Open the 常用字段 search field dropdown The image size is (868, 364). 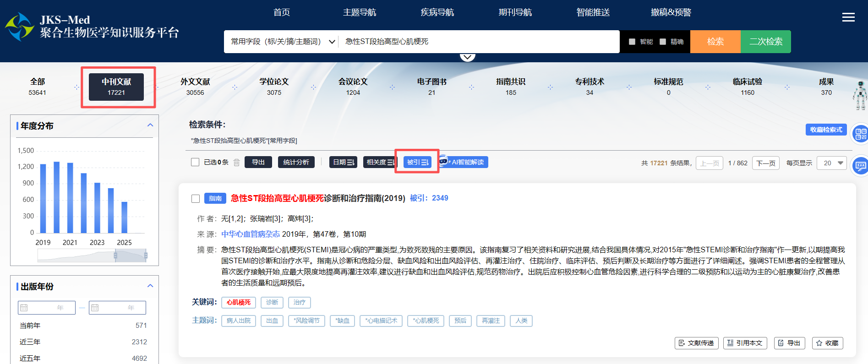[x=282, y=42]
